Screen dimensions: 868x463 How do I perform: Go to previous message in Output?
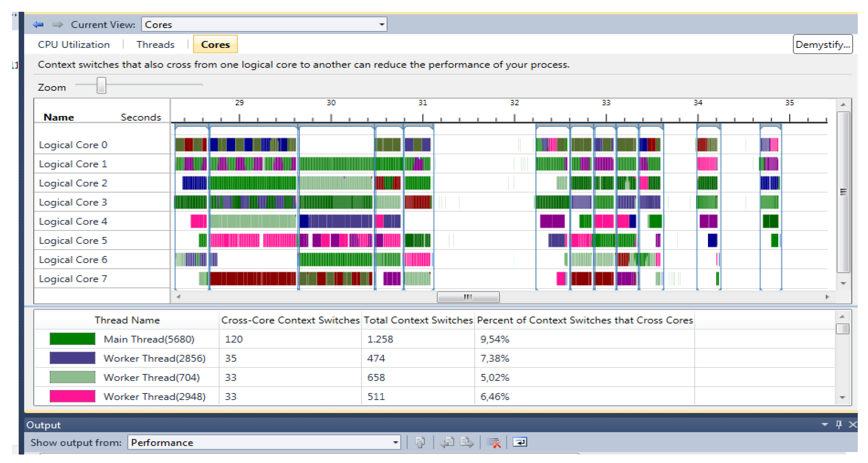click(x=447, y=442)
